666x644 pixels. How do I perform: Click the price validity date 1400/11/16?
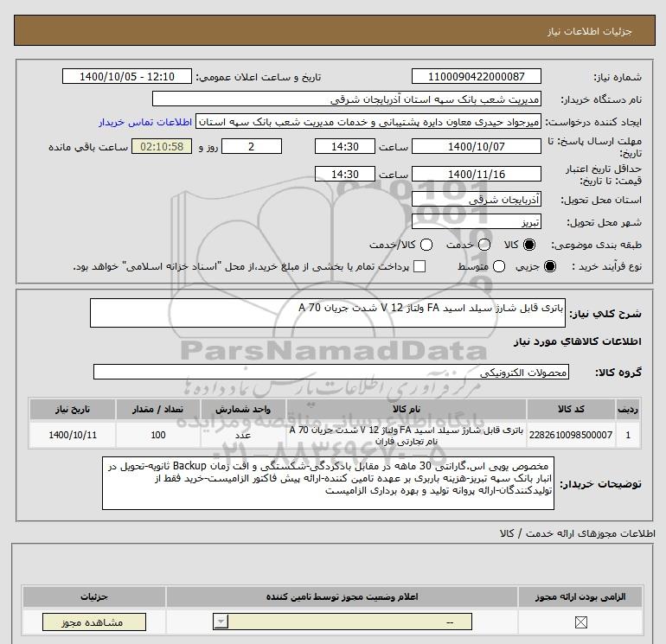pos(476,174)
